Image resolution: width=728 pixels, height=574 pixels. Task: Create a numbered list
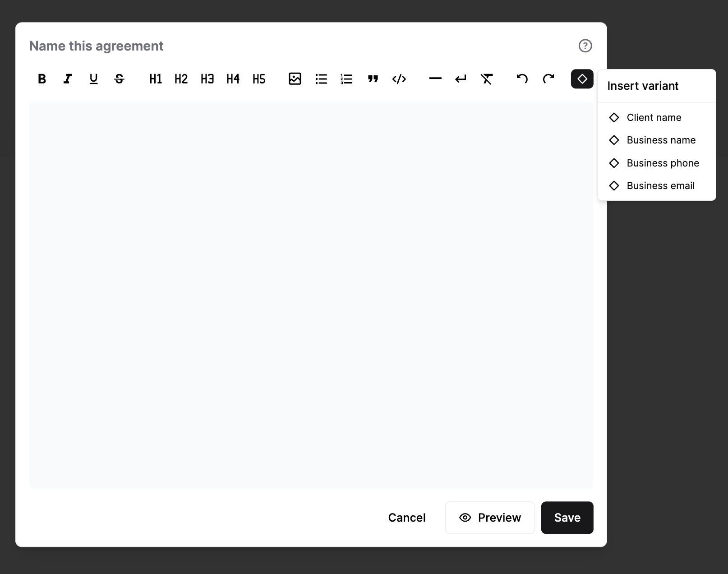pyautogui.click(x=346, y=79)
